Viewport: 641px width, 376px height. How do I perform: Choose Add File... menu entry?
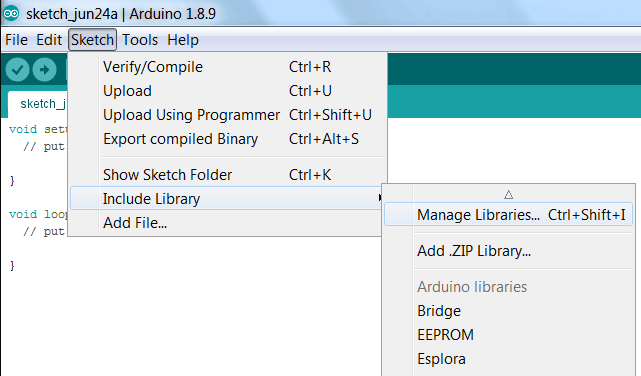[227, 223]
